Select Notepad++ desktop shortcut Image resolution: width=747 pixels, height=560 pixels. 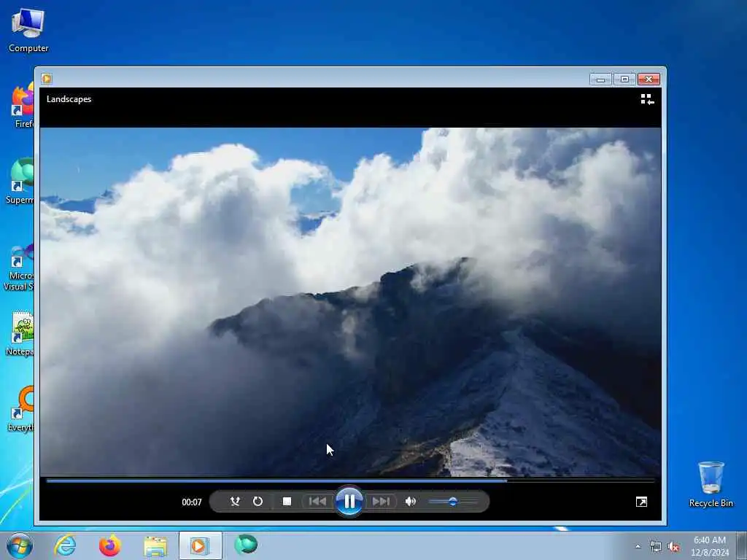click(x=21, y=333)
